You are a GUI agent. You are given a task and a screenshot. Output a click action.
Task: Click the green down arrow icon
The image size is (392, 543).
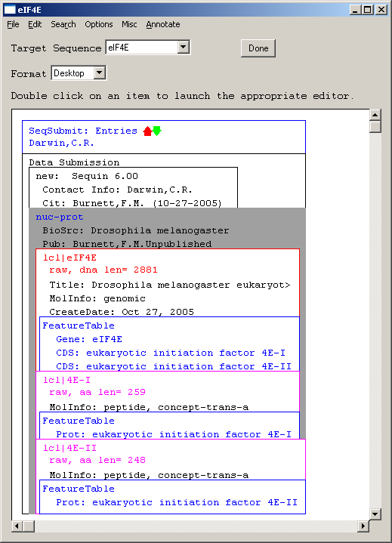pos(157,131)
